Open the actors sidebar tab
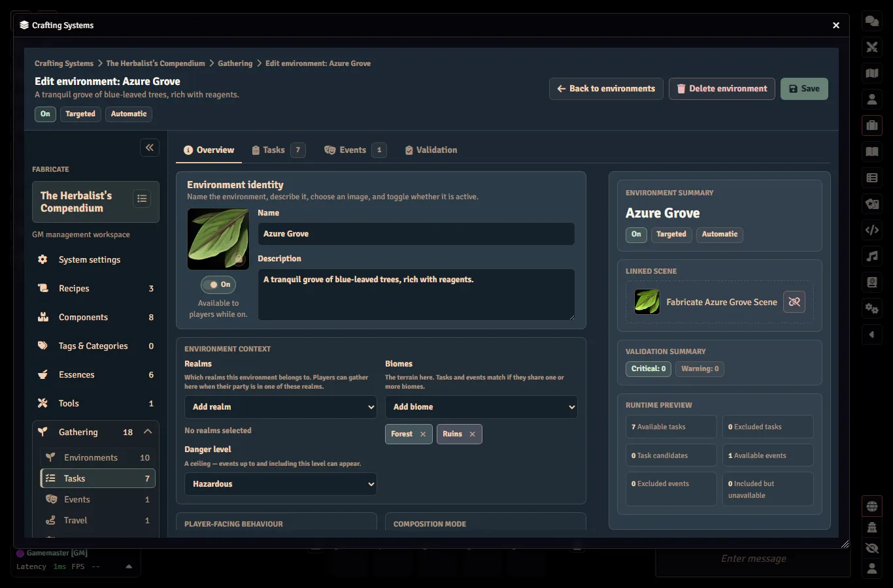Screen dimensions: 893x588 click(x=872, y=99)
